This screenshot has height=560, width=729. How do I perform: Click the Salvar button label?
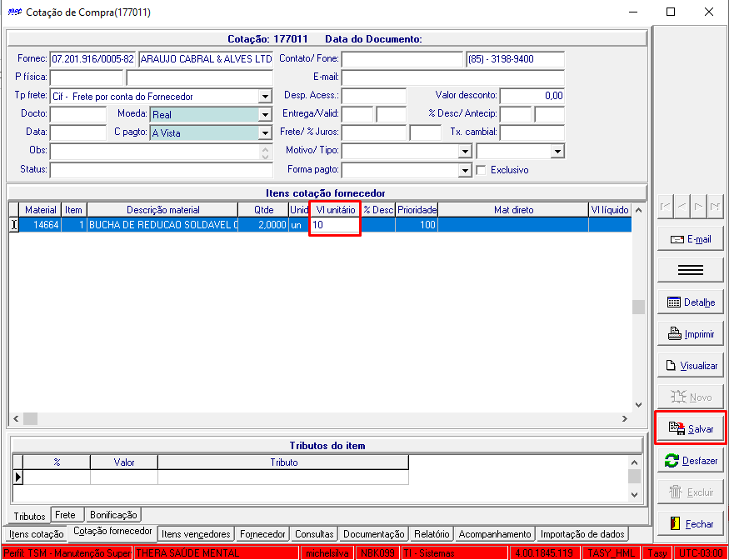[701, 429]
